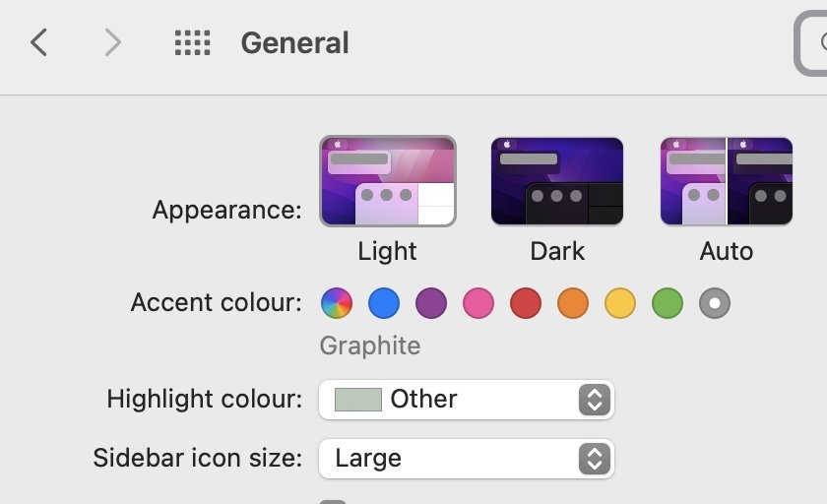Pick the purple accent colour
The width and height of the screenshot is (827, 504).
[431, 303]
